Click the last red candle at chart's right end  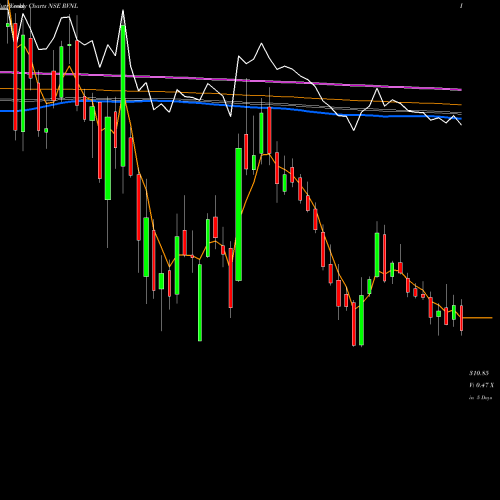coord(462,318)
